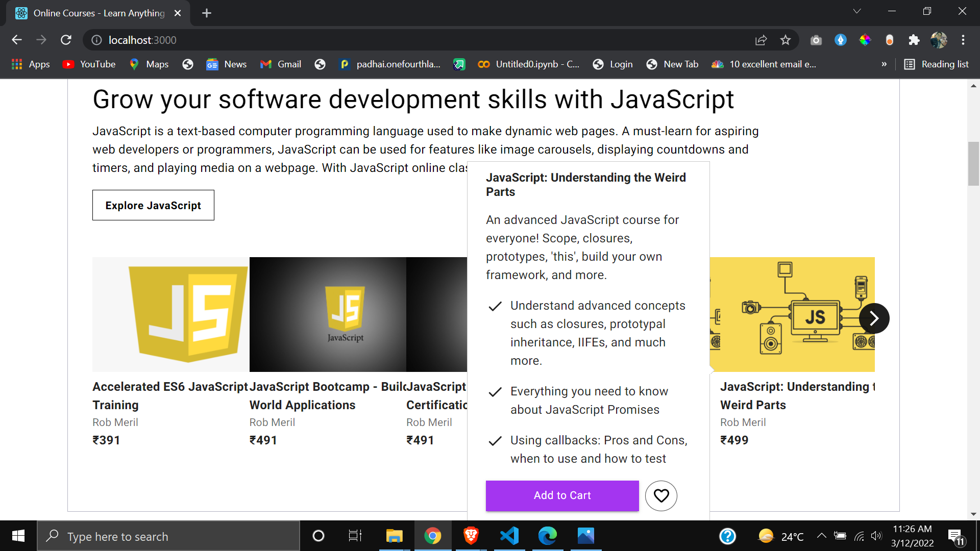This screenshot has height=551, width=980.
Task: Click the ₹499 price text
Action: (x=734, y=440)
